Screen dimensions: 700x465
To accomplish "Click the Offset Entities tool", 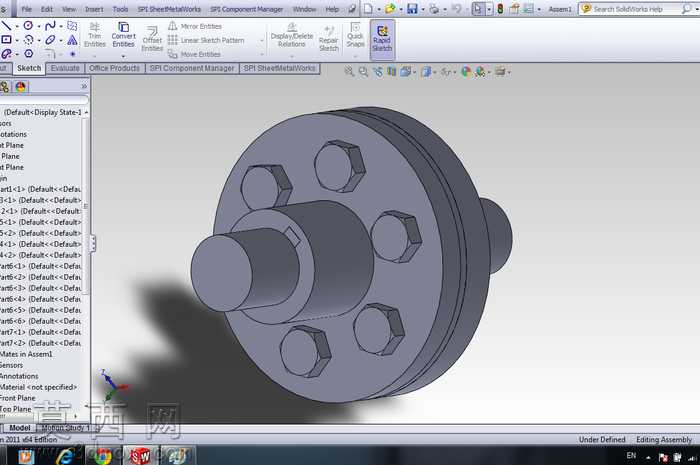I will click(x=152, y=39).
